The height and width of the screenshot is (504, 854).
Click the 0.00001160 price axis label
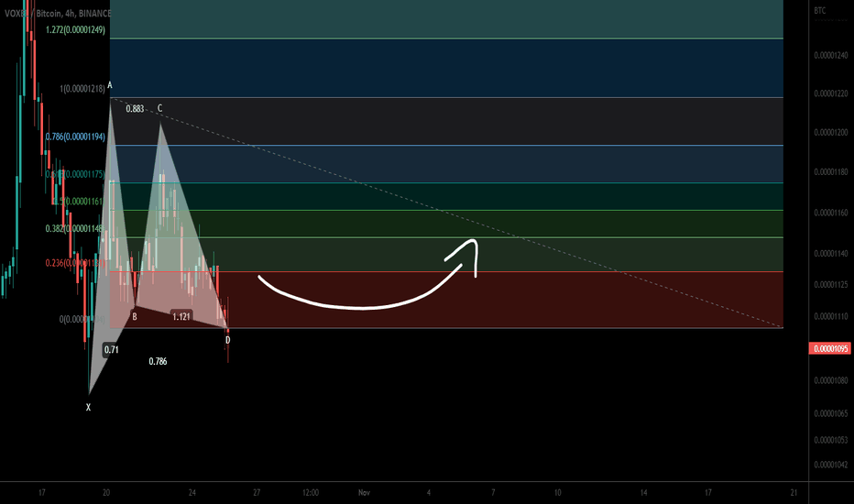pyautogui.click(x=830, y=213)
